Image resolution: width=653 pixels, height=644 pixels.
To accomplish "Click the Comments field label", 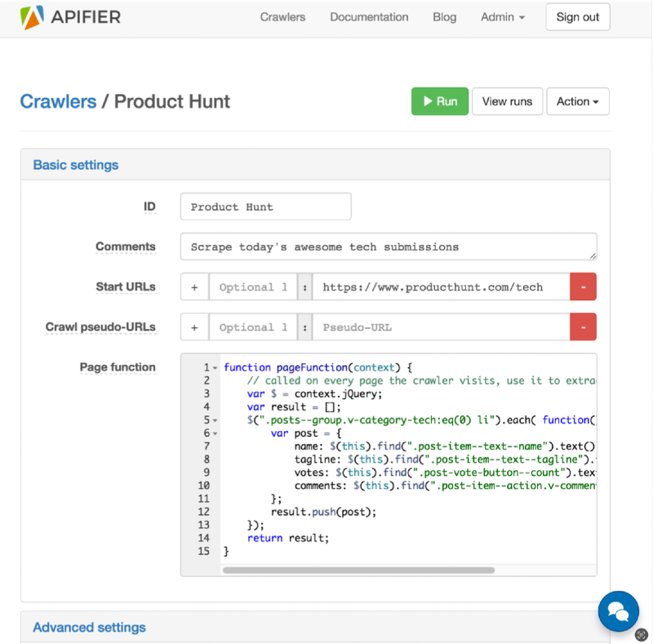I will (126, 246).
